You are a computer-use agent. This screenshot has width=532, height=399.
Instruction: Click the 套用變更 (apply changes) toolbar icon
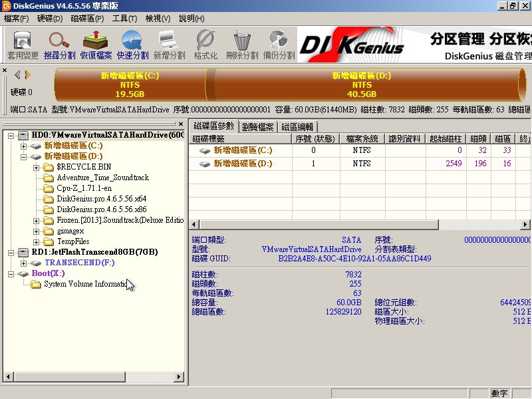(x=23, y=45)
